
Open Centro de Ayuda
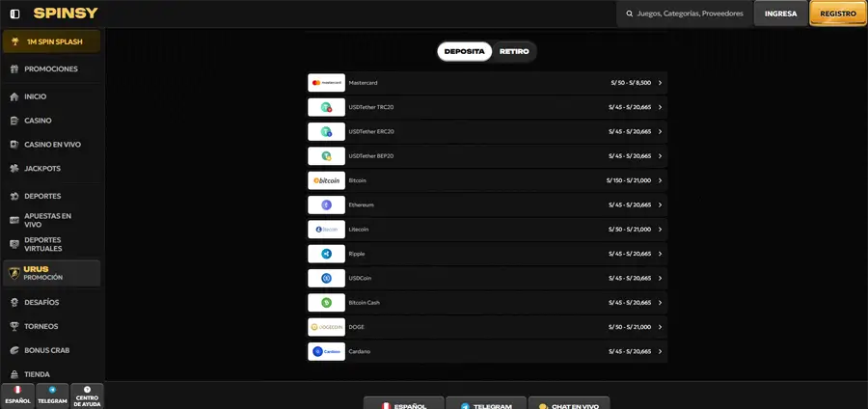pyautogui.click(x=88, y=395)
